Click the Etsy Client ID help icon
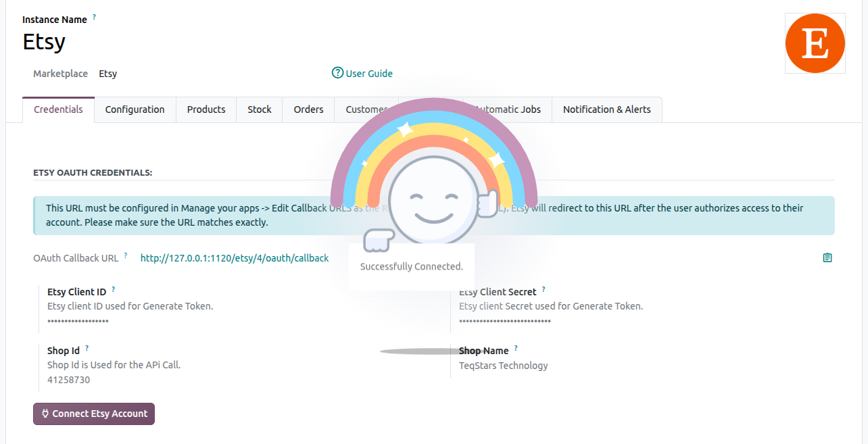868x444 pixels. click(x=113, y=290)
